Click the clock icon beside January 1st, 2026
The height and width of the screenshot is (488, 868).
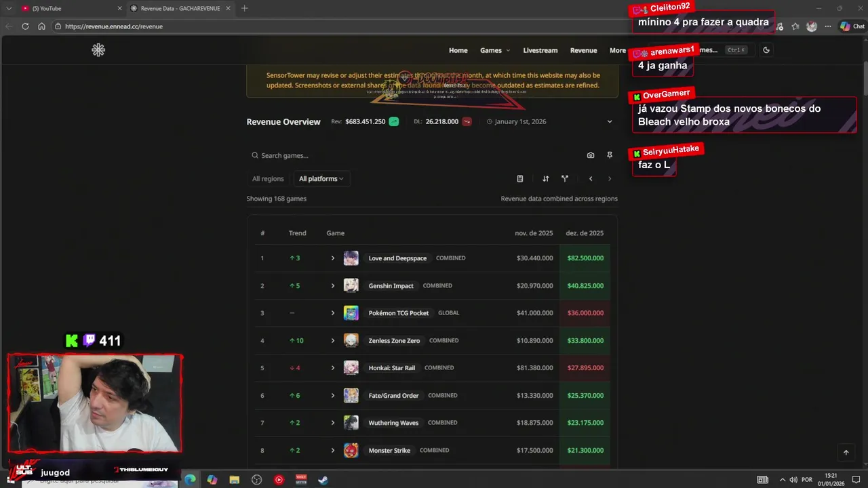(x=490, y=122)
